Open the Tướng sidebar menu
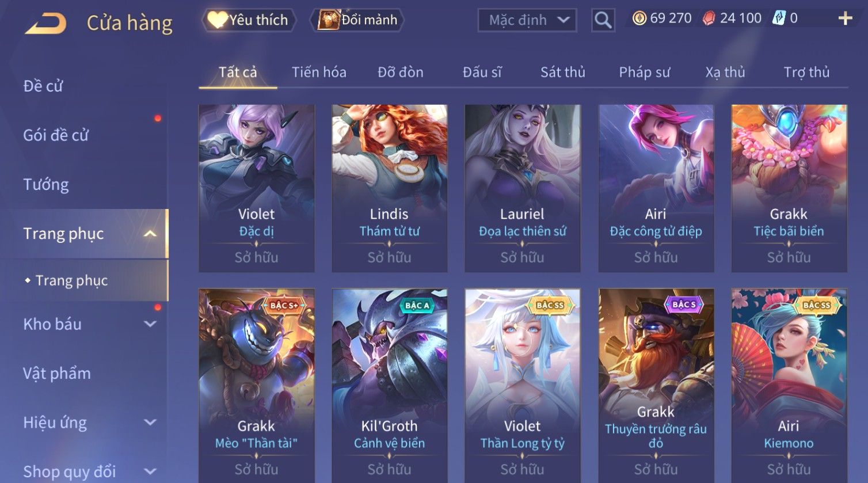The width and height of the screenshot is (868, 483). (46, 184)
